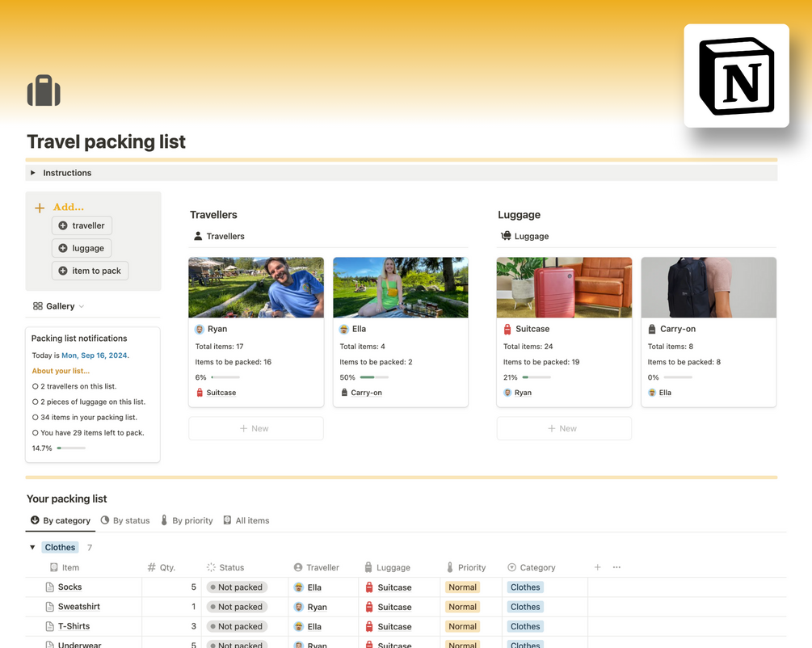Click the red suitcase icon on Suitcase card title
The width and height of the screenshot is (812, 648).
(x=507, y=329)
